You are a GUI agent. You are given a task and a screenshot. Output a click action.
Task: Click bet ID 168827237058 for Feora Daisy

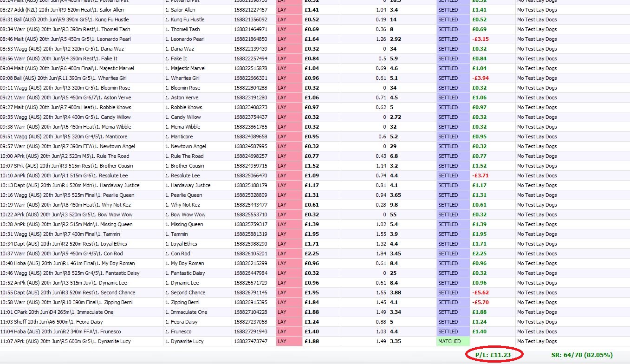251,322
